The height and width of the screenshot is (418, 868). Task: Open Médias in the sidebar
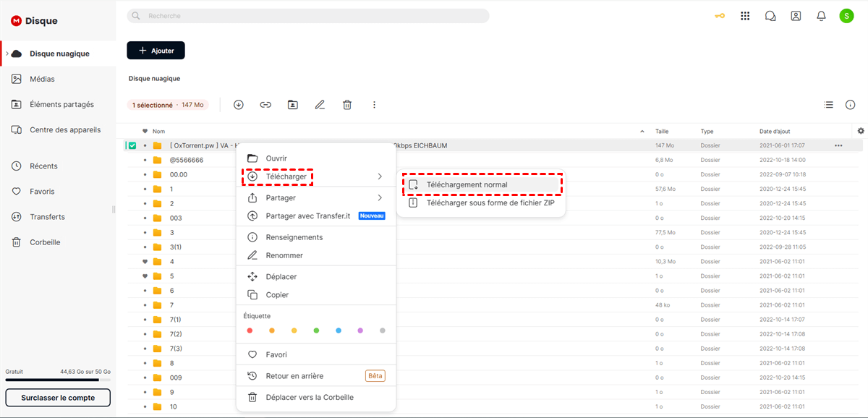(x=58, y=79)
